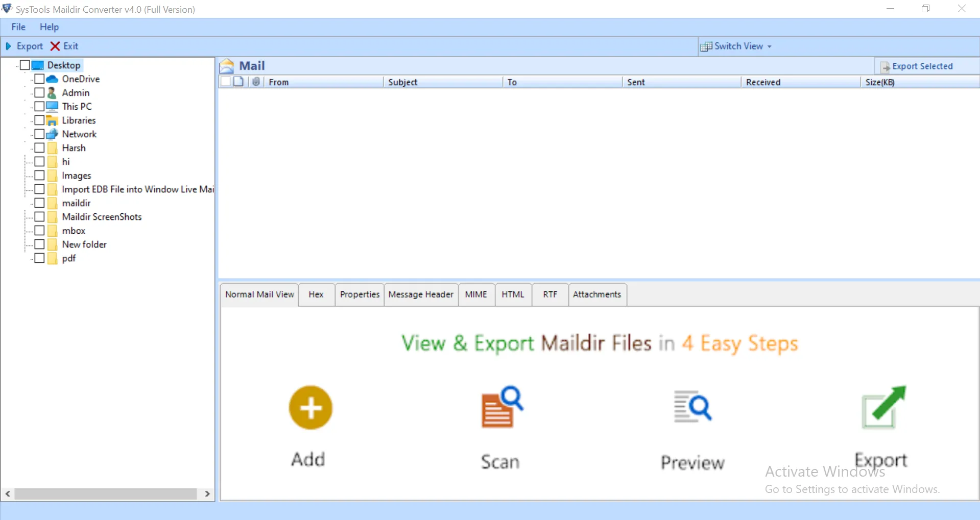Click the This PC monitor icon
Viewport: 980px width, 520px height.
point(52,107)
